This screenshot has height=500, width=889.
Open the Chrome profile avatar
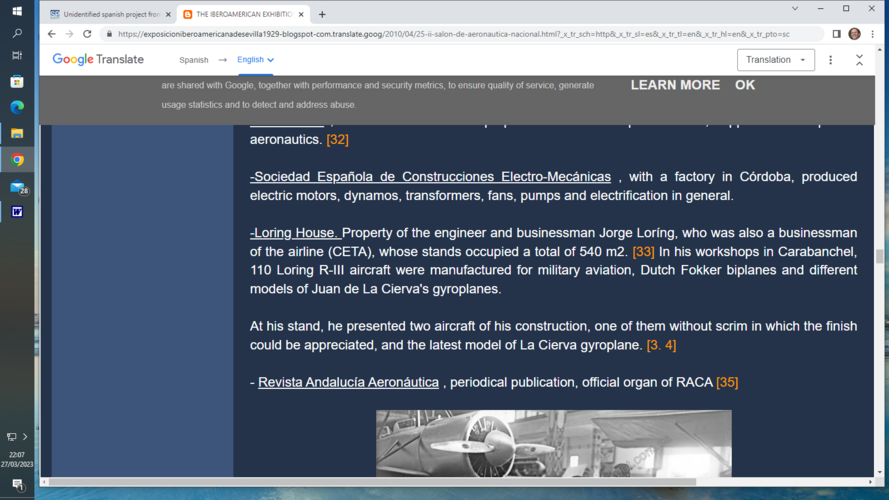pos(854,34)
